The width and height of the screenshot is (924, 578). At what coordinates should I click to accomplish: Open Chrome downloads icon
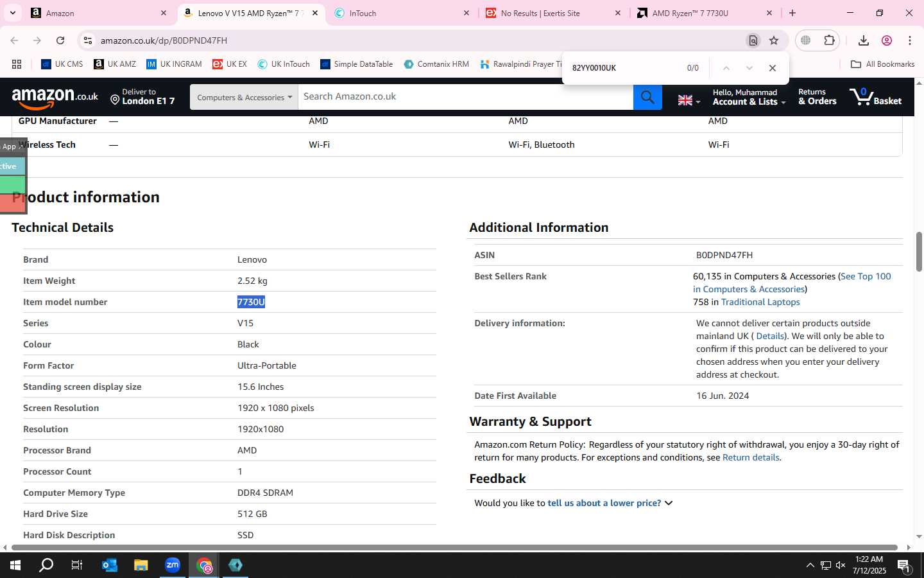click(864, 40)
